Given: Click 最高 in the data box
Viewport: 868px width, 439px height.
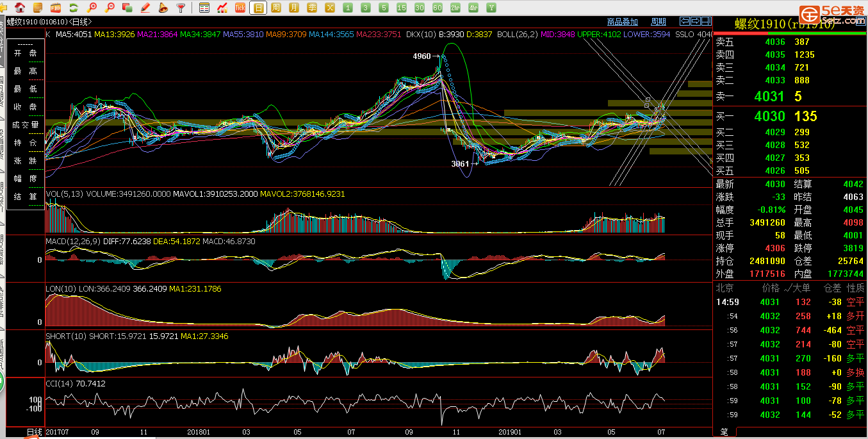Looking at the screenshot, I should [x=25, y=71].
